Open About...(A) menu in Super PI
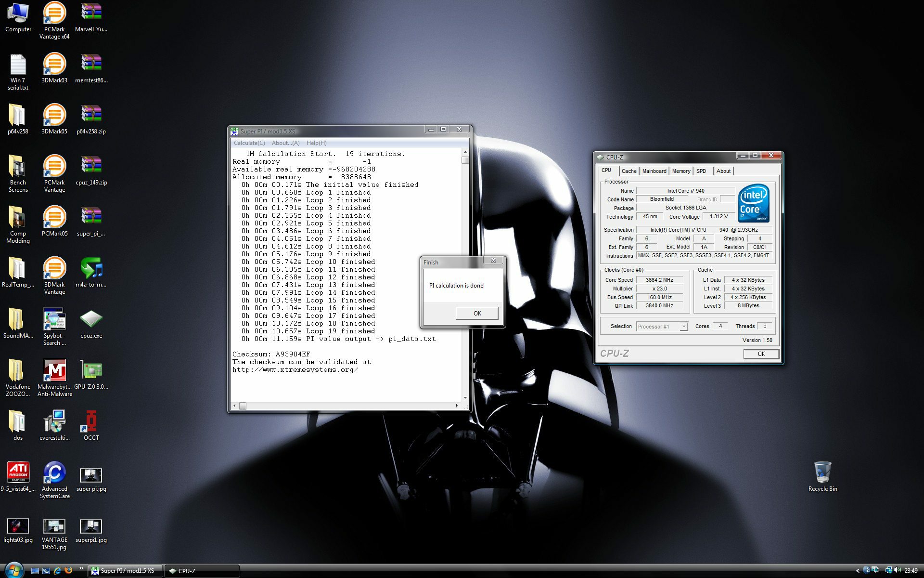The width and height of the screenshot is (924, 578). click(285, 143)
